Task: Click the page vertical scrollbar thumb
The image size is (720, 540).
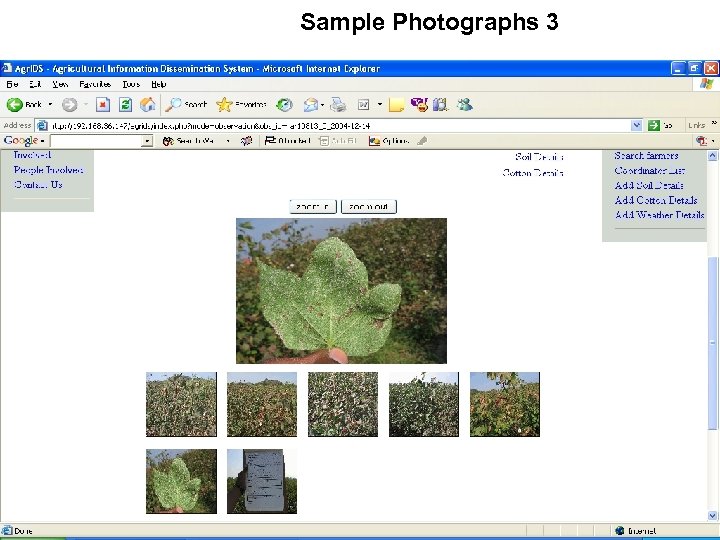Action: click(x=713, y=343)
